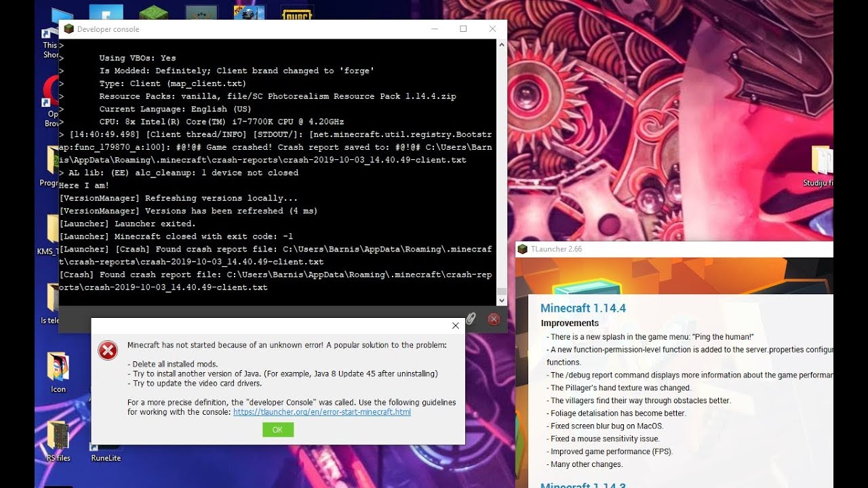The image size is (868, 488).
Task: Click the 'Here I am!' console line
Action: (x=84, y=186)
